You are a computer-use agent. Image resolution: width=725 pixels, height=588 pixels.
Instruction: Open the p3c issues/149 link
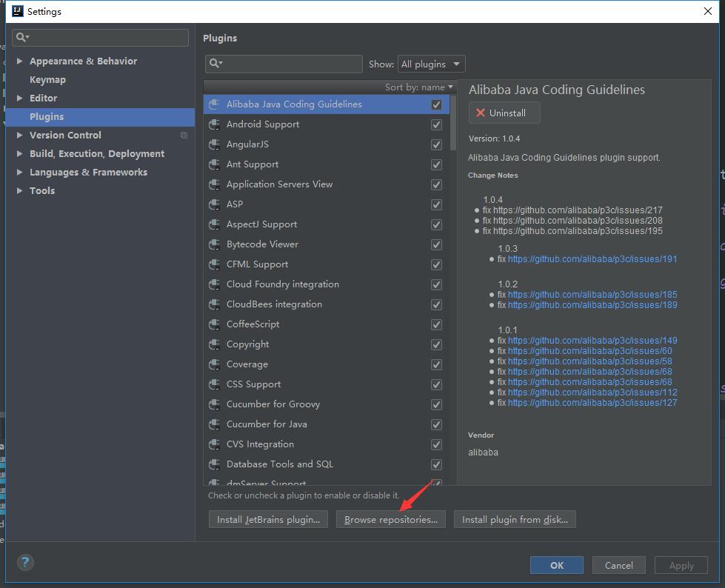tap(592, 340)
